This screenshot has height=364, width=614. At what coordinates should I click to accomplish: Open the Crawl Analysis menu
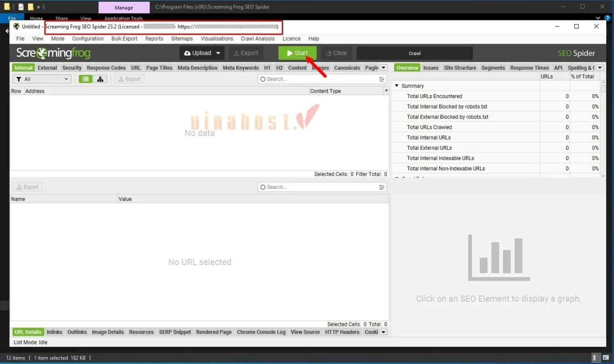(x=258, y=39)
